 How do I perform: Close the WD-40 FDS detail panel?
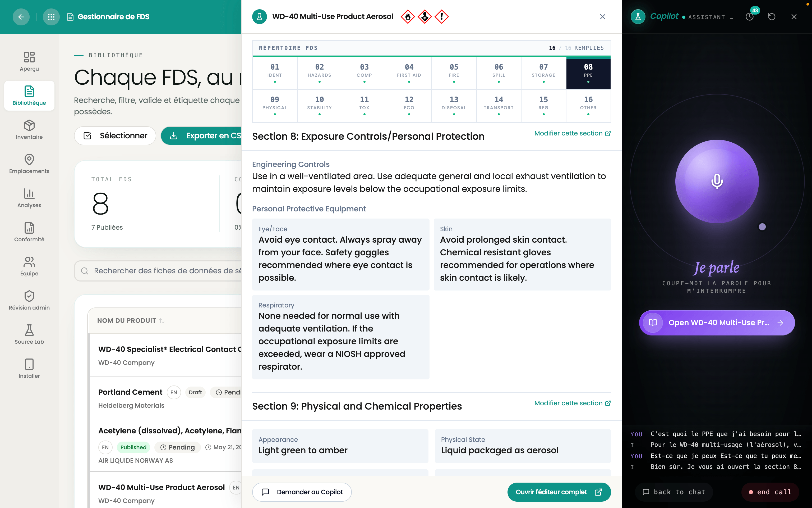(x=602, y=17)
